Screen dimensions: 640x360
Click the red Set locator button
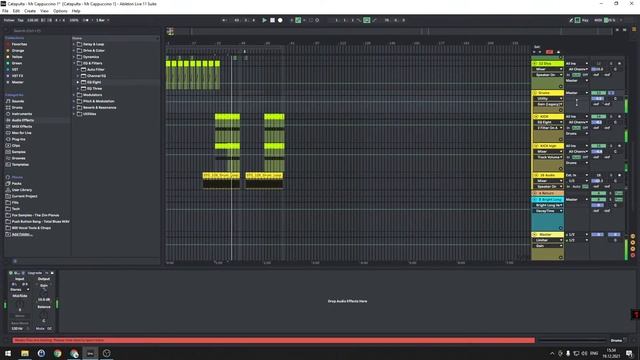tap(549, 52)
